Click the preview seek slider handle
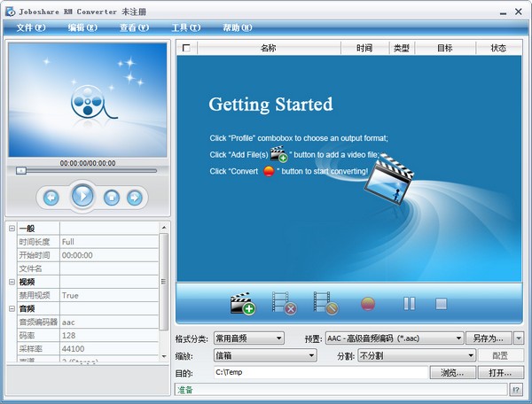Viewport: 532px width, 404px height. 21,170
